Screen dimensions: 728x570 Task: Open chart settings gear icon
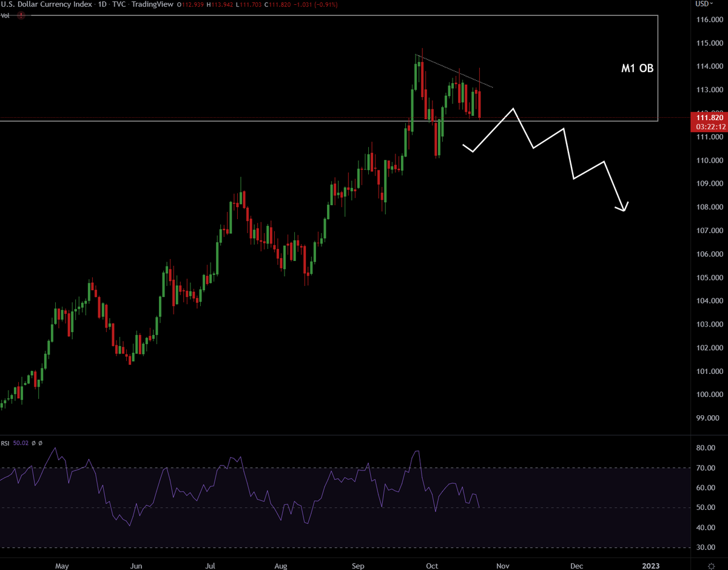pos(710,565)
